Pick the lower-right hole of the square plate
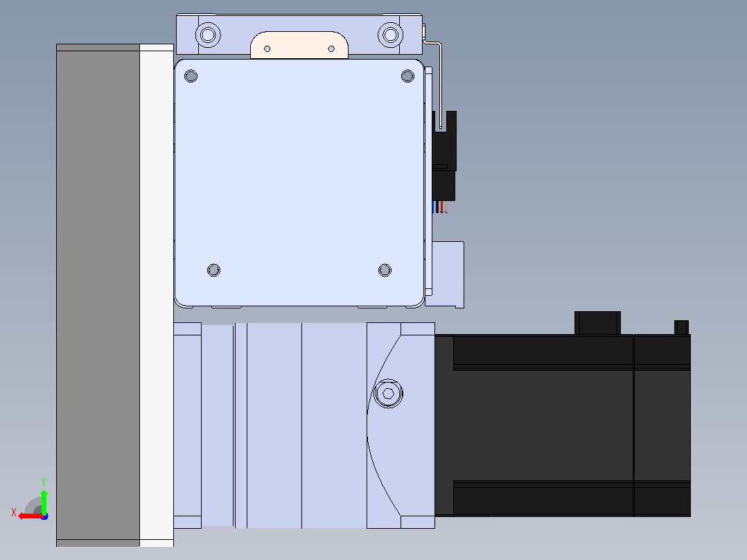 pyautogui.click(x=385, y=270)
